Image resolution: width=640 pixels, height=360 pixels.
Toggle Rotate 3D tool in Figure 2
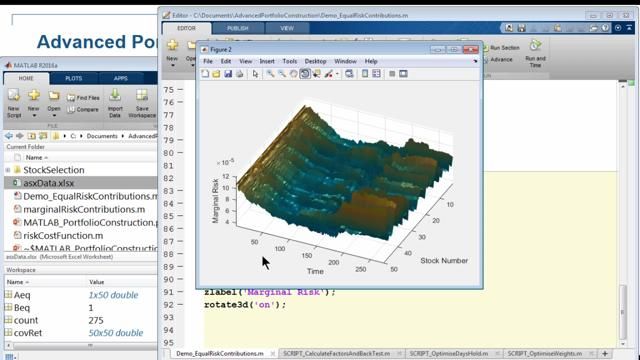point(305,74)
